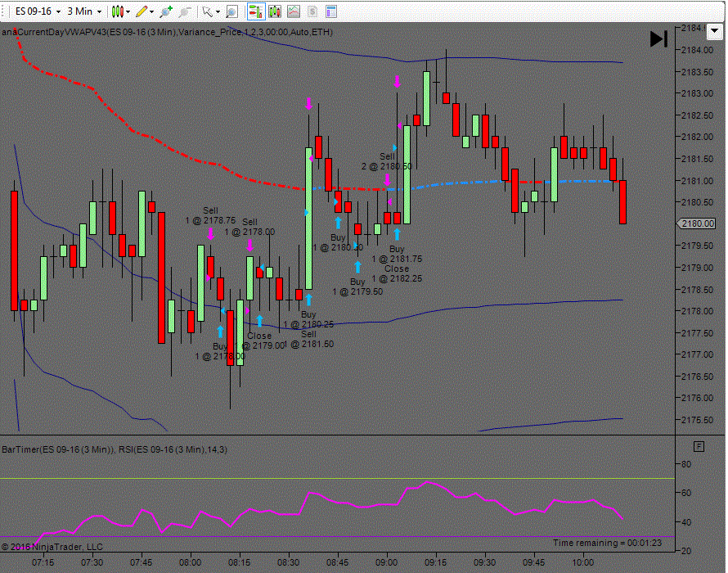Open the 3 Min interval dropdown
The width and height of the screenshot is (728, 573).
84,11
